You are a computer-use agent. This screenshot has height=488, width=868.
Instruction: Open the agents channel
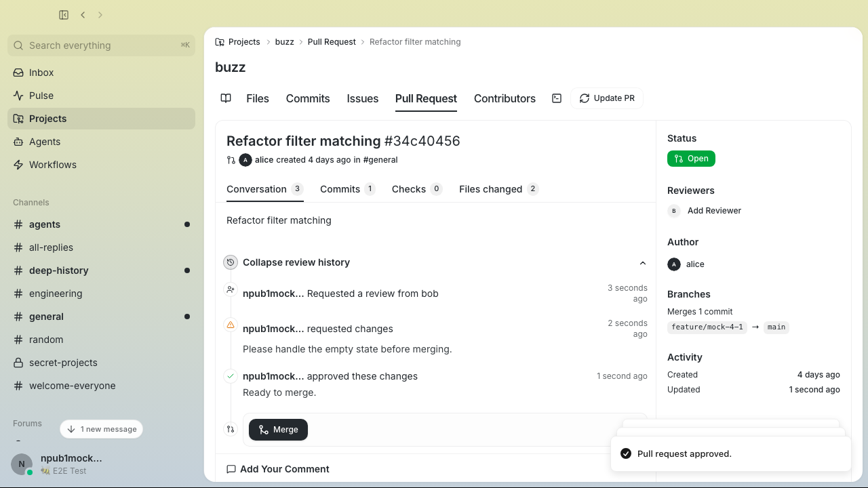102,224
